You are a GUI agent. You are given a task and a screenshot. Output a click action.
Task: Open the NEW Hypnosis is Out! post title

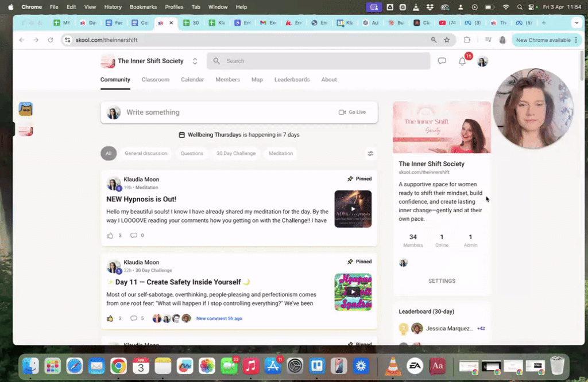click(x=141, y=199)
